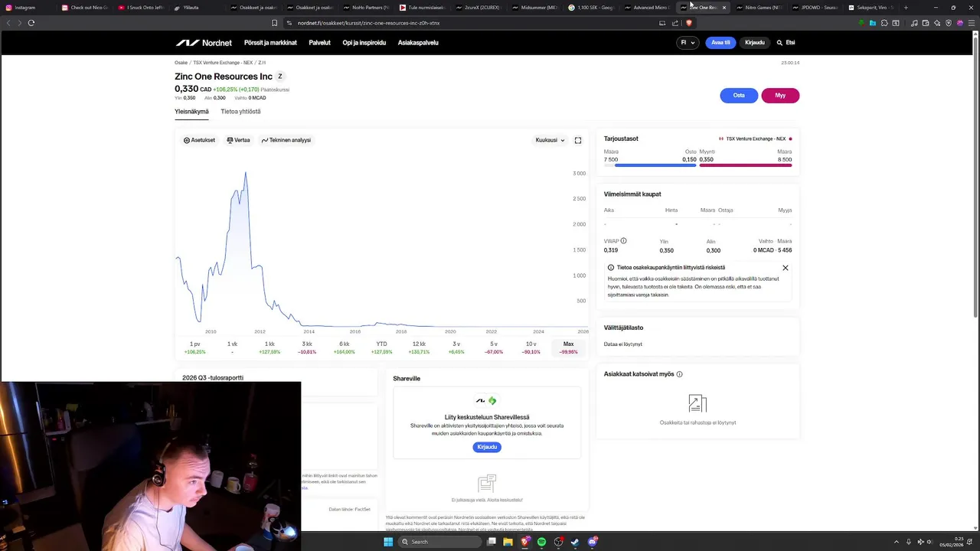
Task: Select Max chart period
Action: point(568,347)
